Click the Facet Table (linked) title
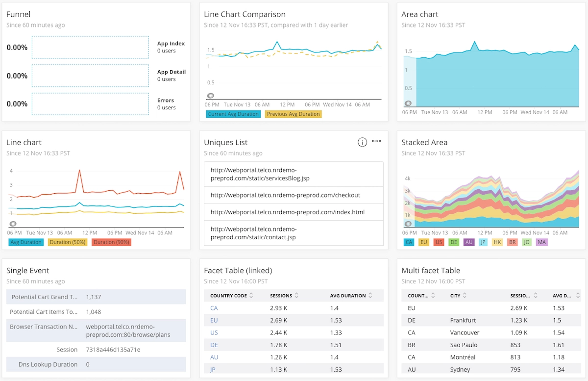Viewport: 588px width, 381px height. (x=238, y=270)
